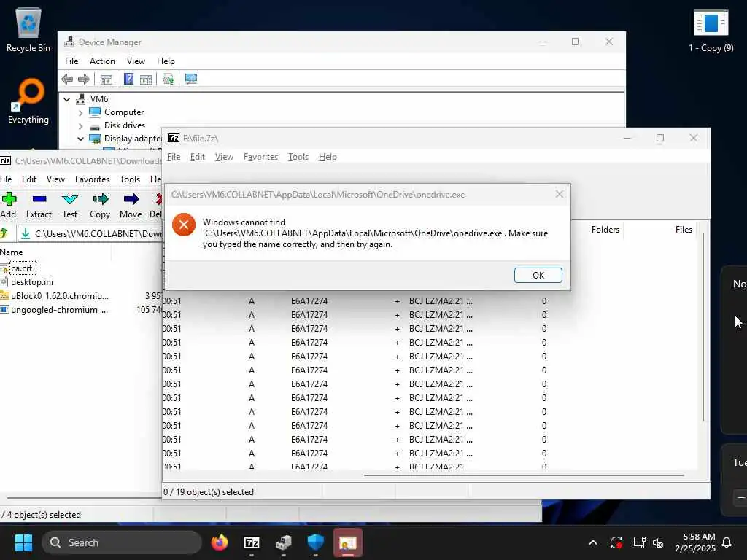Click the monitor icon in Device Manager toolbar

pos(191,79)
